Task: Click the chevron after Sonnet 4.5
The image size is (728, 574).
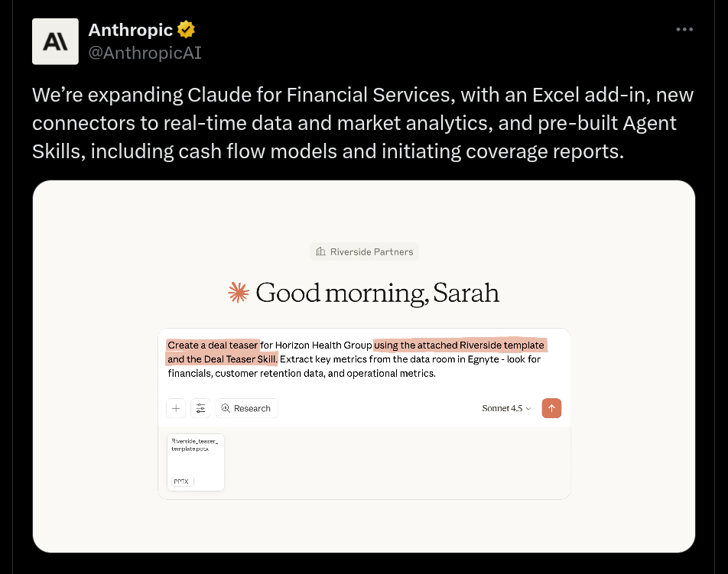Action: click(x=528, y=408)
